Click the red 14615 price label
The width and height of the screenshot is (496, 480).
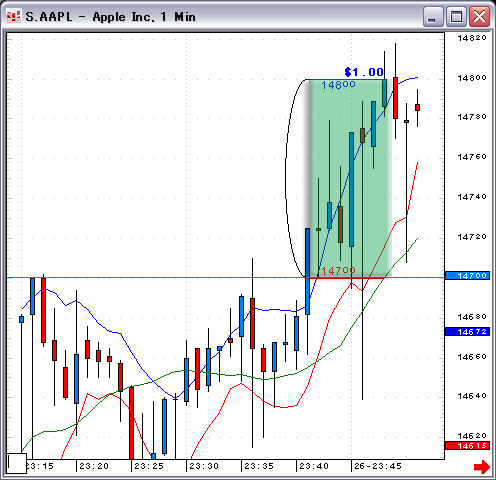click(x=467, y=446)
